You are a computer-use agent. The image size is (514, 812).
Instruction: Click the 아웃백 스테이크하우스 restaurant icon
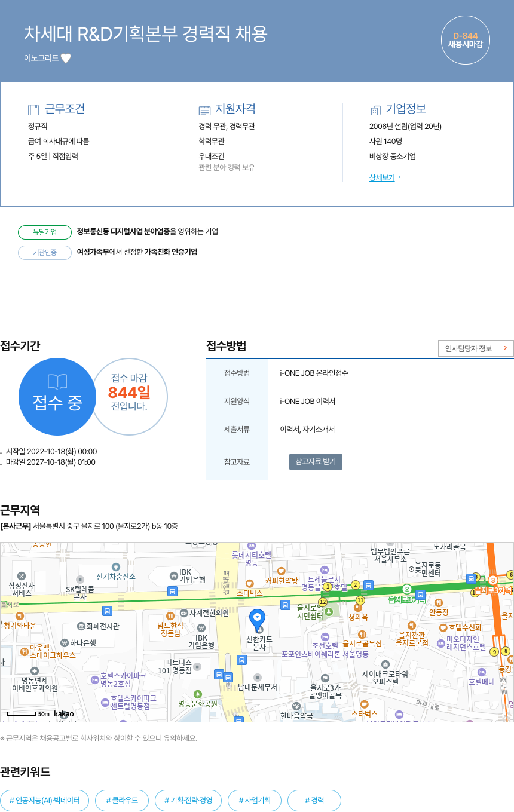24,651
